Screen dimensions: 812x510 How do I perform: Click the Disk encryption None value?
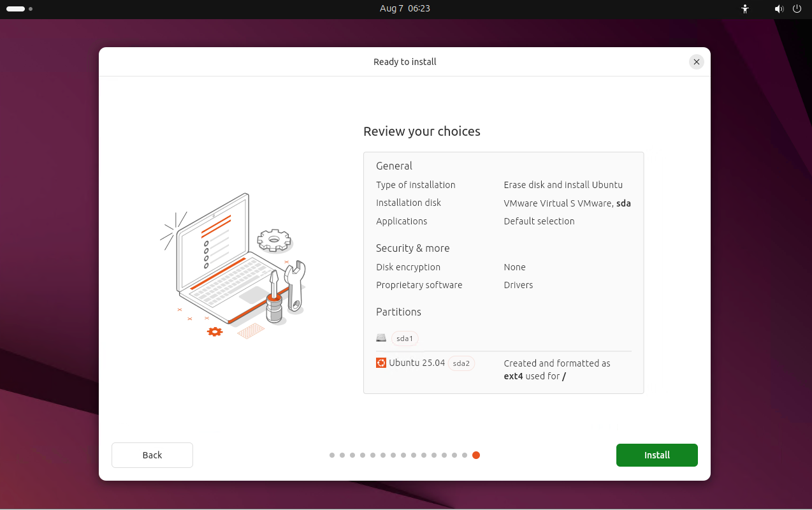(x=514, y=267)
